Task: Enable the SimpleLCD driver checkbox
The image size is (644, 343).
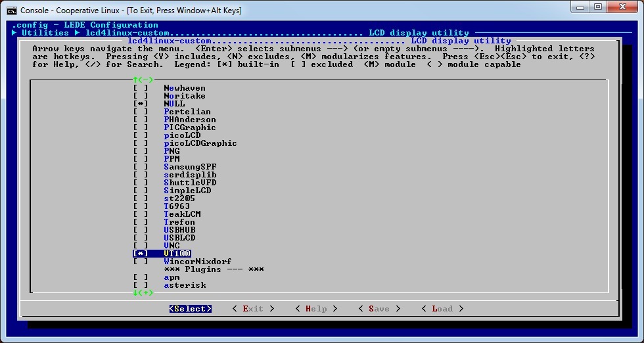Action: click(x=141, y=190)
